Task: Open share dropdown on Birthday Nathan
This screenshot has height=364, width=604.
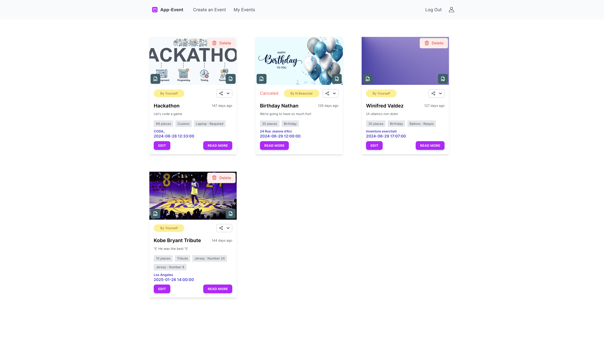Action: point(330,93)
